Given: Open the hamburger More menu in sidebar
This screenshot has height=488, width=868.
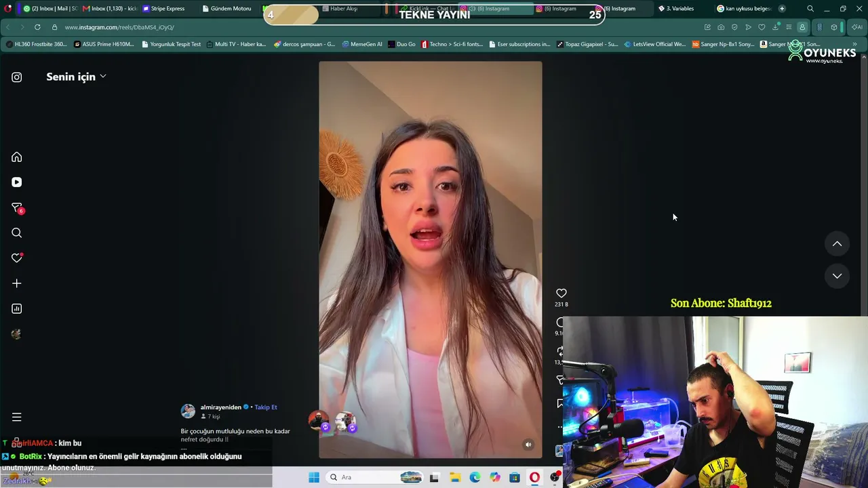Looking at the screenshot, I should [x=17, y=418].
